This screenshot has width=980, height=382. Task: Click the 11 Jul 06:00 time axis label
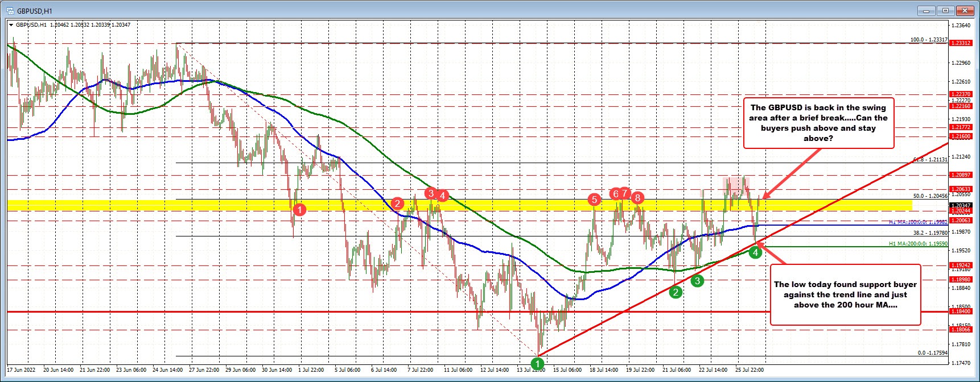[458, 370]
